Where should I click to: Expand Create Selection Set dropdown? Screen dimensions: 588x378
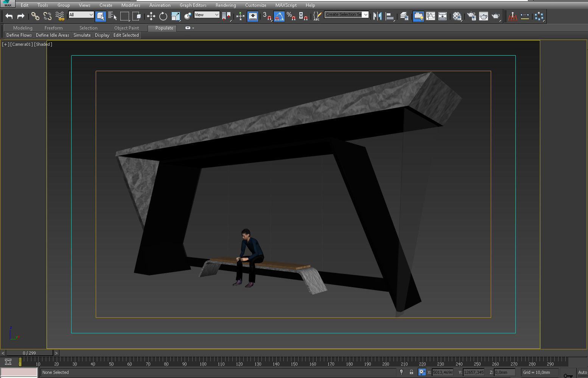click(x=366, y=14)
